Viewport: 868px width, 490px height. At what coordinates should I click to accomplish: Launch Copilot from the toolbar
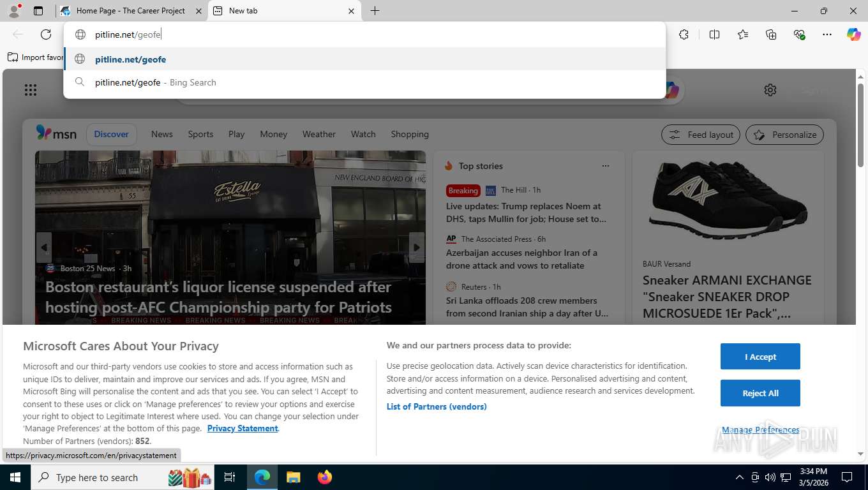click(854, 34)
